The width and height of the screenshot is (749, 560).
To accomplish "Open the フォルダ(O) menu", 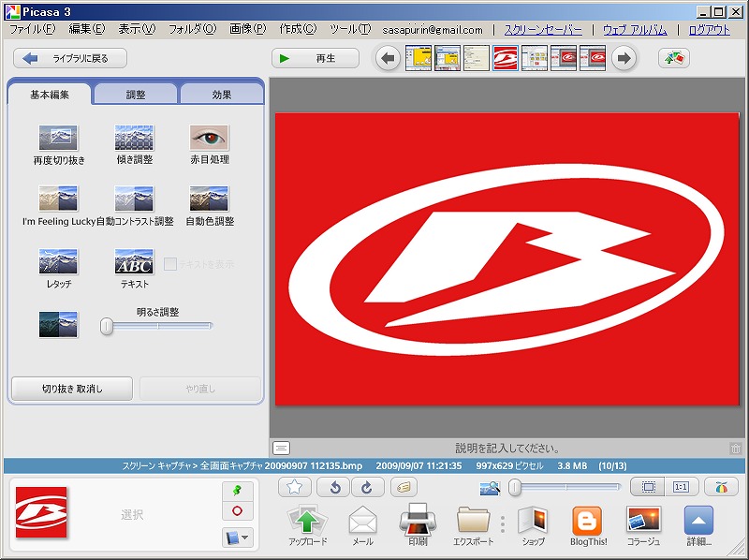I will pos(193,29).
